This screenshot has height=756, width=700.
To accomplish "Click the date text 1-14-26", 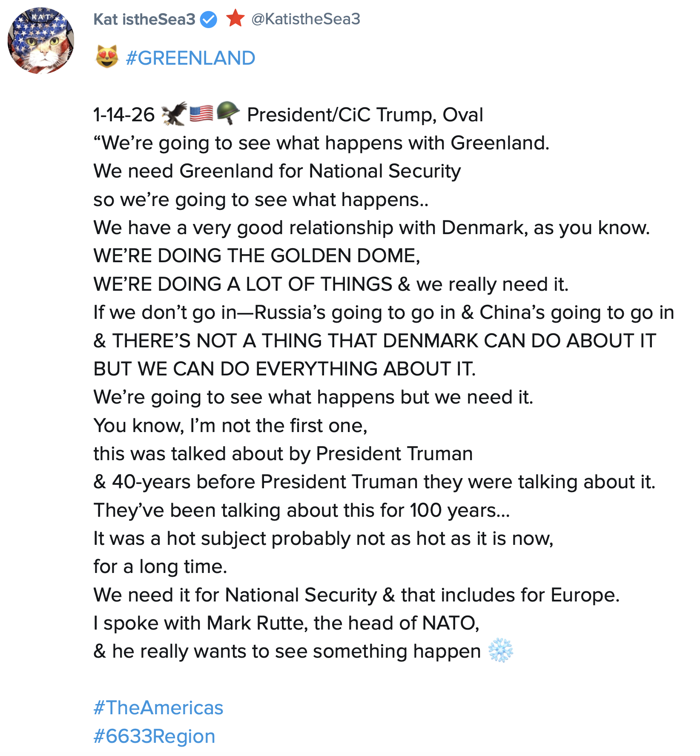I will tap(124, 115).
